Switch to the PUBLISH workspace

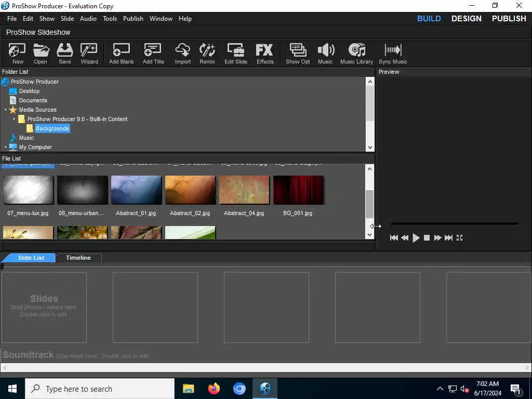coord(509,19)
